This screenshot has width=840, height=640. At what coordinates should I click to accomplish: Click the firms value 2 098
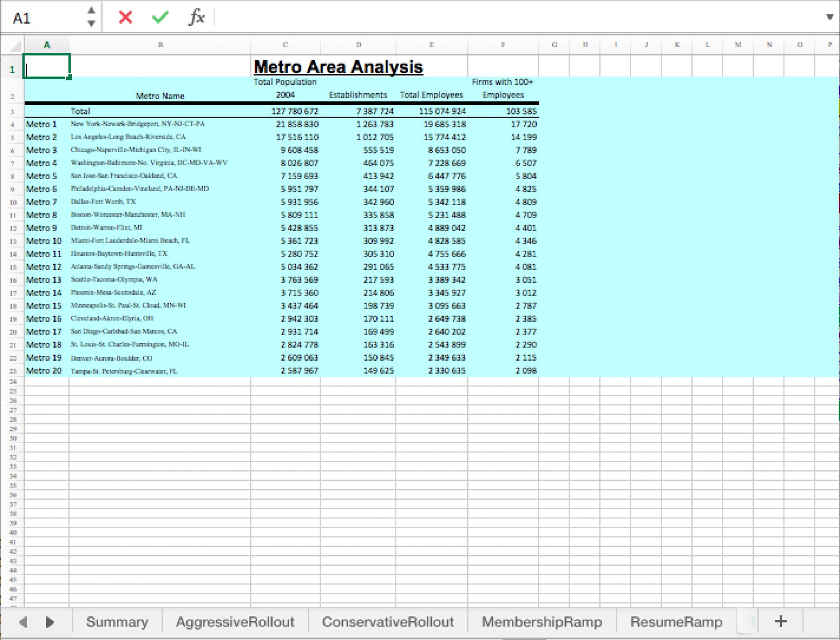click(x=503, y=371)
